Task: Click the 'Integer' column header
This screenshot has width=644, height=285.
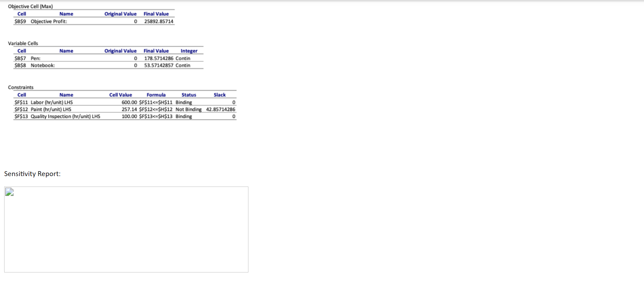Action: point(189,51)
